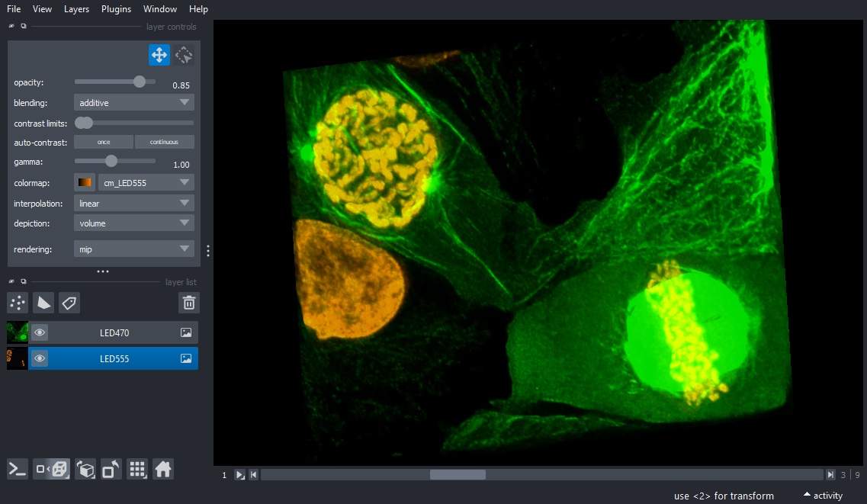Close the layer list dock
Screen dimensions: 867x504
[x=11, y=281]
